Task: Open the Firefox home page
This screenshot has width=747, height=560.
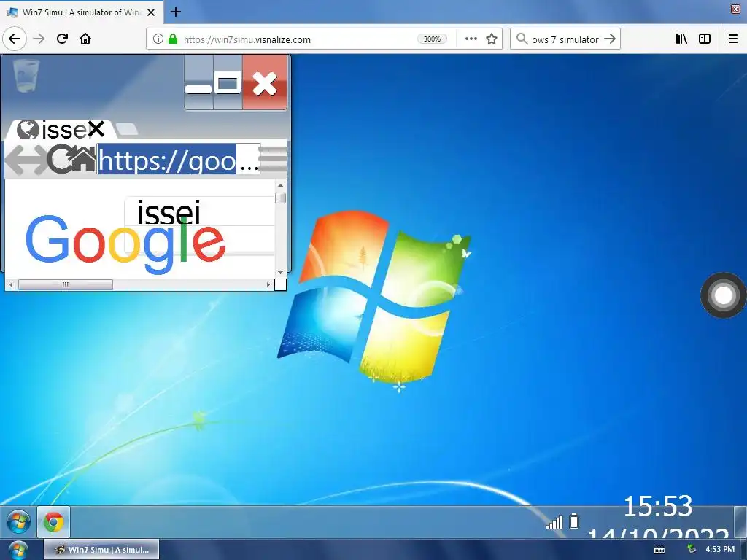Action: click(85, 39)
